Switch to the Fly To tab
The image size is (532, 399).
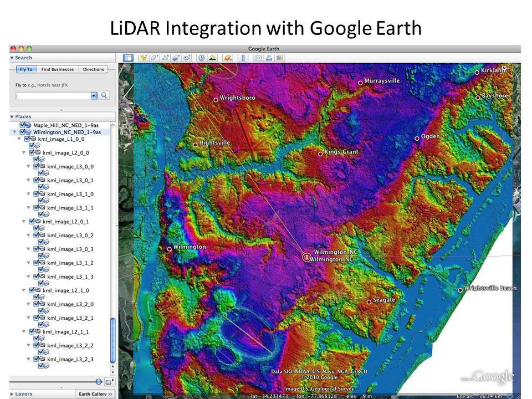26,69
